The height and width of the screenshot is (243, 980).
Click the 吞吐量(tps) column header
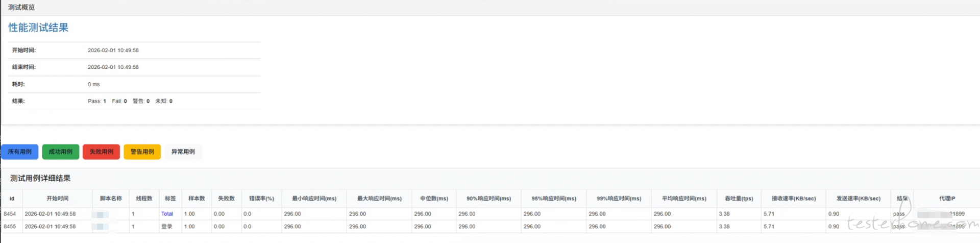pos(739,199)
